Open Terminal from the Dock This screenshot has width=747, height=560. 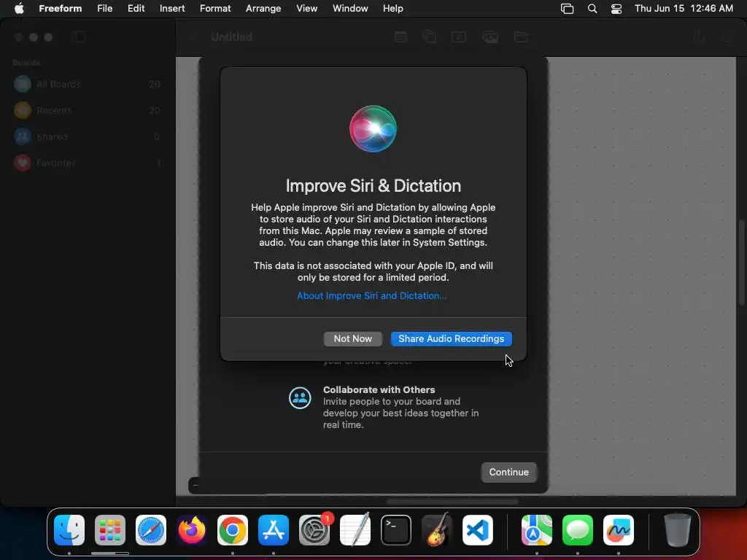(396, 530)
